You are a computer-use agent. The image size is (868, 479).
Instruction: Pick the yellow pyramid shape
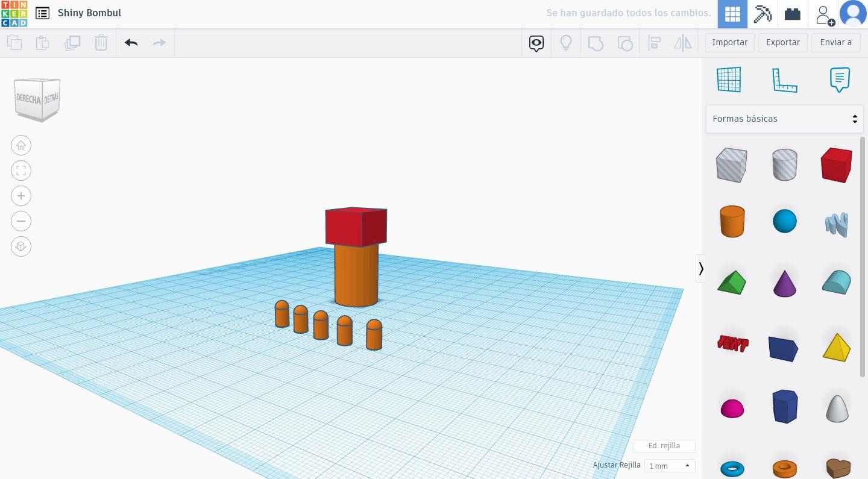(837, 347)
